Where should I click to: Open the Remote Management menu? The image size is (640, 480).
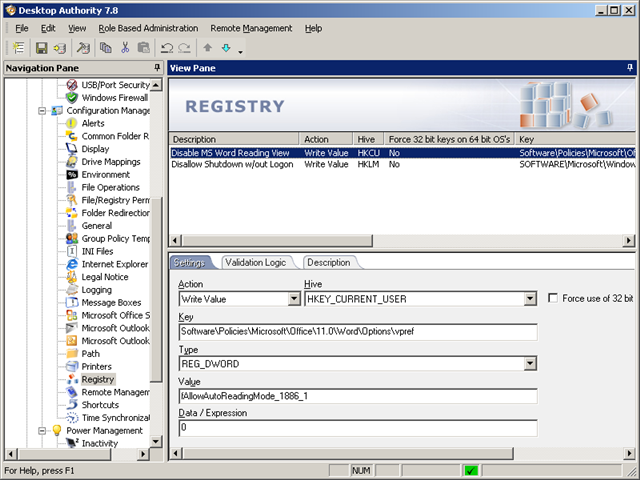[x=251, y=28]
